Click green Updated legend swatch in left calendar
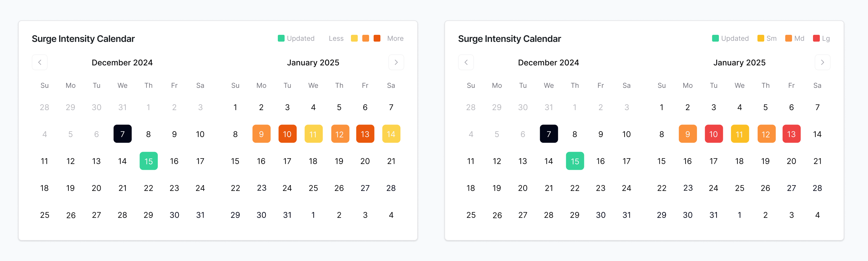Viewport: 868px width, 261px height. coord(281,38)
